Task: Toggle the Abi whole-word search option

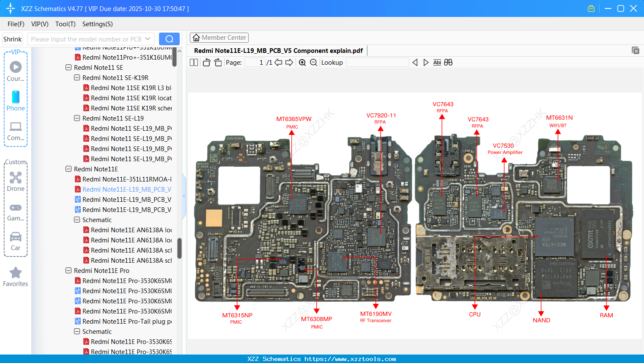Action: coord(437,62)
